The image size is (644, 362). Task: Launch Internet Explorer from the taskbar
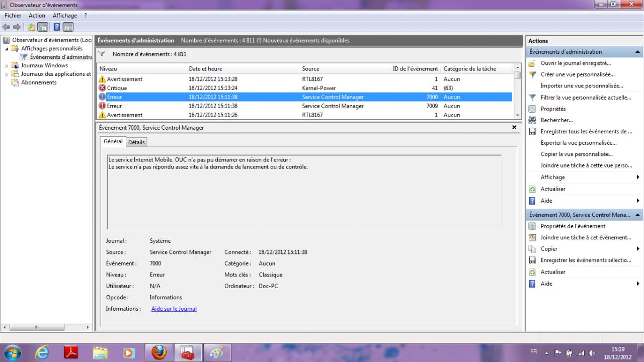(x=42, y=352)
